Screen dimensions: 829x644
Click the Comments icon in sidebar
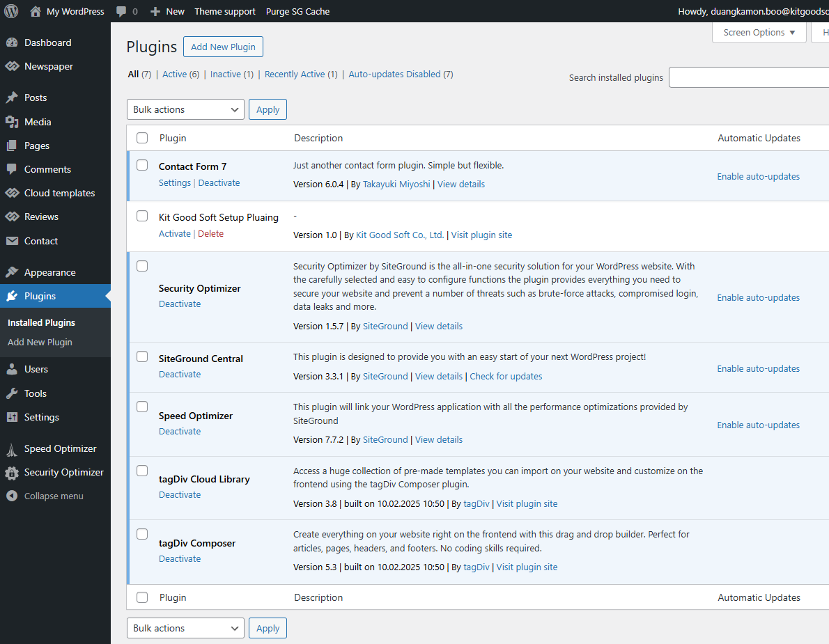tap(12, 170)
